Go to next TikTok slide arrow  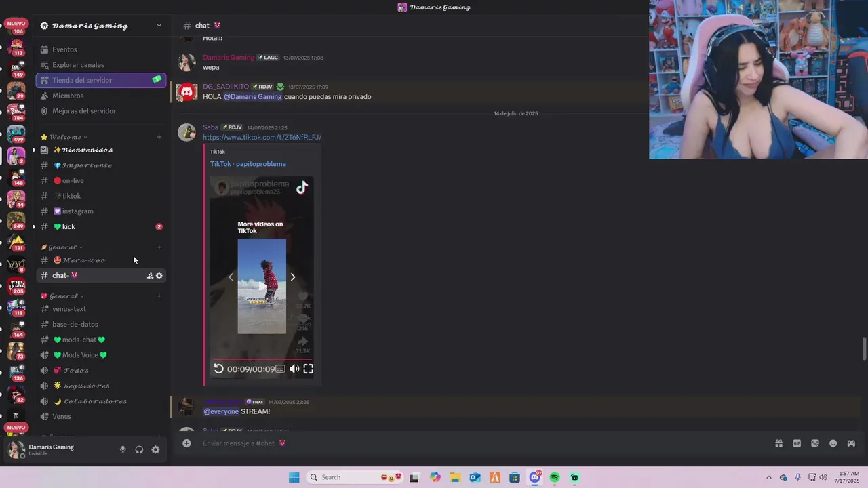293,277
